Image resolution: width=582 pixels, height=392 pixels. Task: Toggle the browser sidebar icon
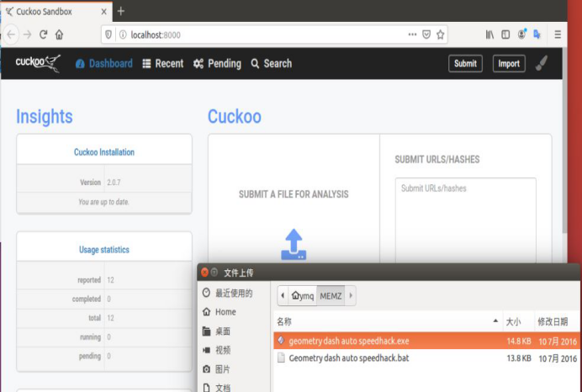pos(505,34)
